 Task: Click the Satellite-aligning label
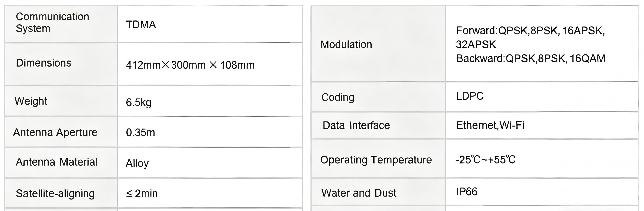[x=55, y=193]
